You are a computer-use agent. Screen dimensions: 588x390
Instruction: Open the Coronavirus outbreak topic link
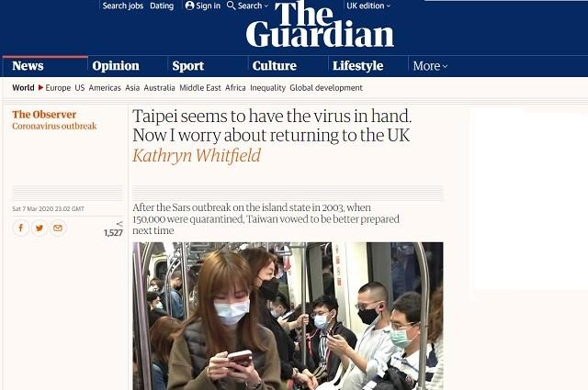[x=54, y=126]
